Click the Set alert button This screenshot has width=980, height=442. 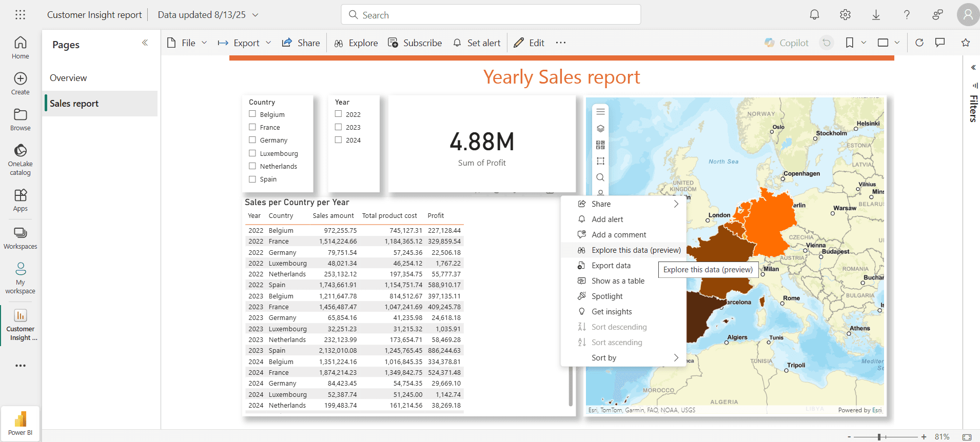pyautogui.click(x=477, y=43)
